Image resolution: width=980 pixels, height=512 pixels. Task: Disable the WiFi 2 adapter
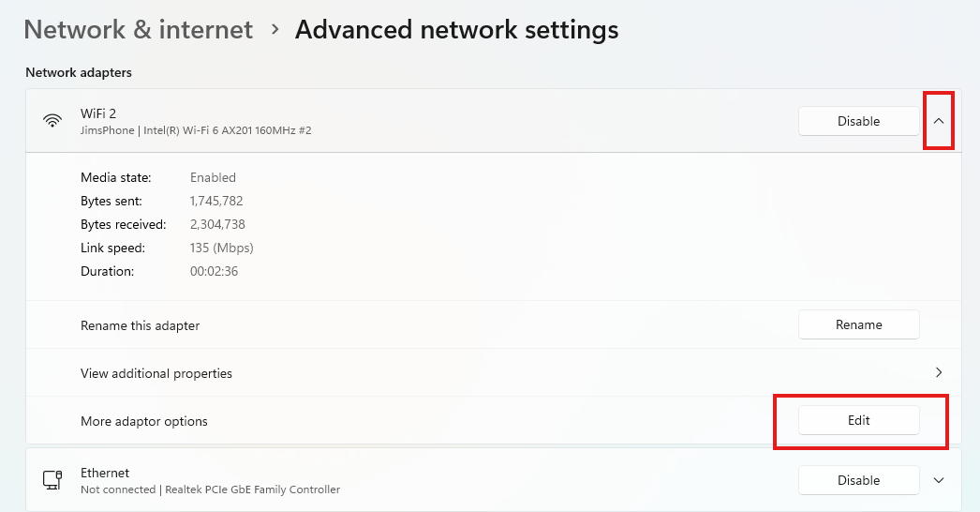858,121
